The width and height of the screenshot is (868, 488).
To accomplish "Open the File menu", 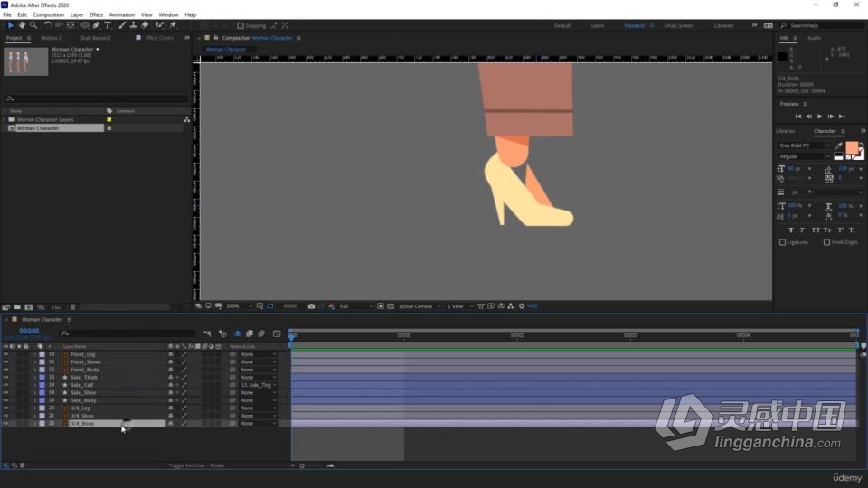I will tap(7, 15).
